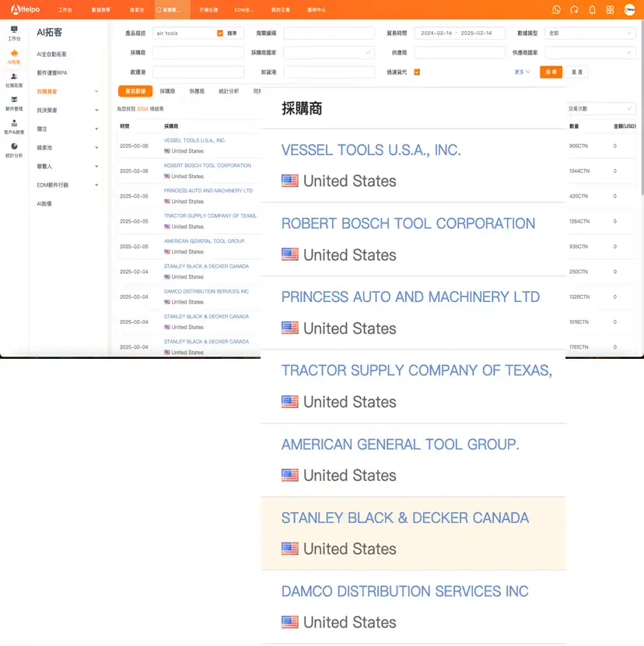Screen dimensions: 644x646
Task: Toggle the 過濾貨代 checkbox
Action: click(x=417, y=72)
